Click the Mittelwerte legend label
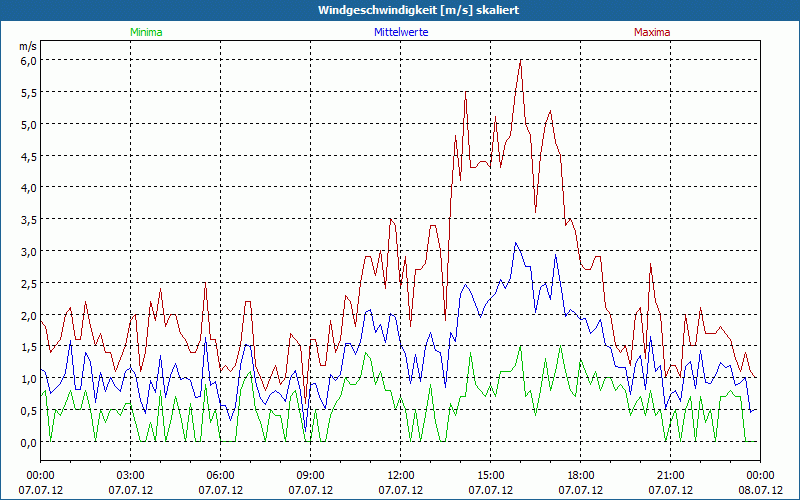Image resolution: width=800 pixels, height=500 pixels. tap(401, 32)
